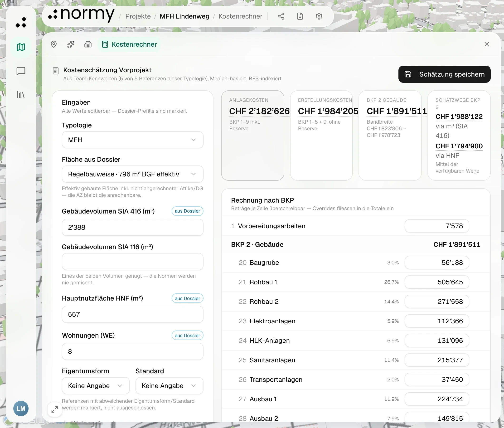Close the Kostenrechner panel

tap(487, 44)
